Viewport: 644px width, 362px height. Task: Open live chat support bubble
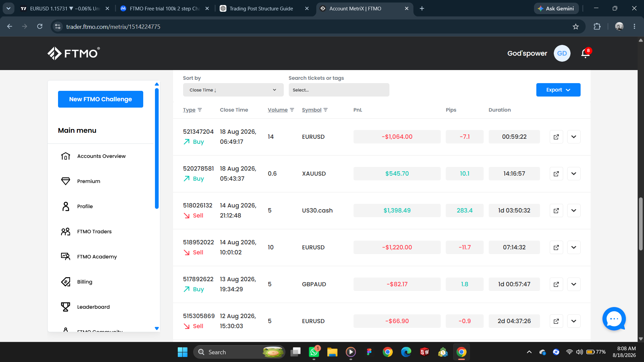pos(614,319)
